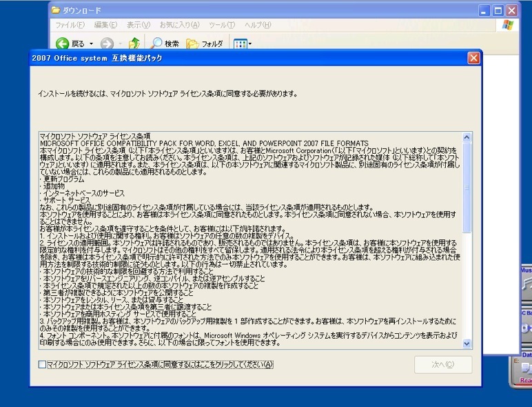Click the MICROSOFT OFFICE COMPATIBILITY PACK line

coord(204,143)
